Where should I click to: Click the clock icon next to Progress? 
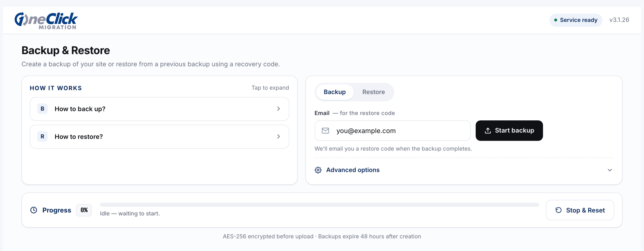click(34, 210)
